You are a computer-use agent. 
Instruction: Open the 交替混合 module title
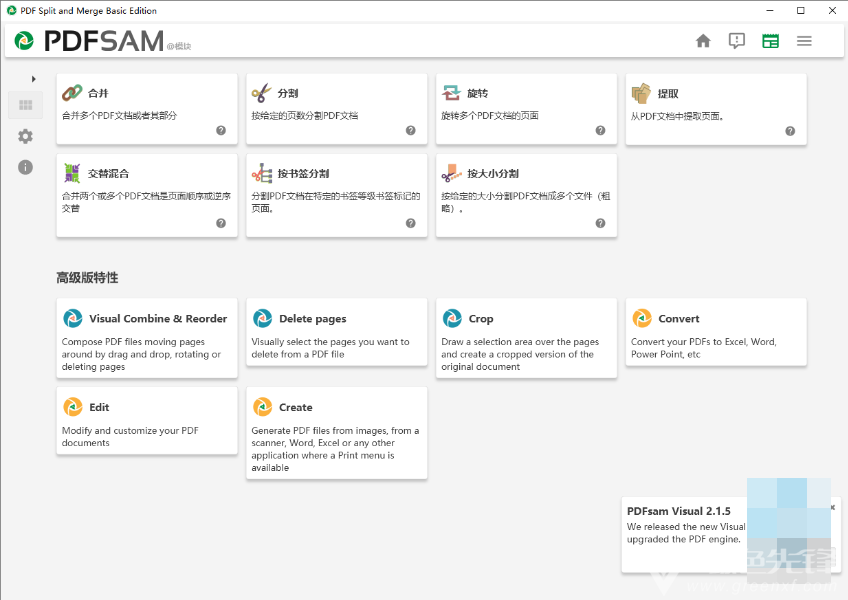(109, 173)
